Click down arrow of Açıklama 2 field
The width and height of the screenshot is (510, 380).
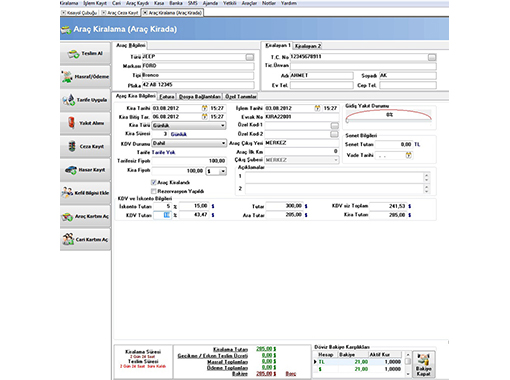point(426,191)
